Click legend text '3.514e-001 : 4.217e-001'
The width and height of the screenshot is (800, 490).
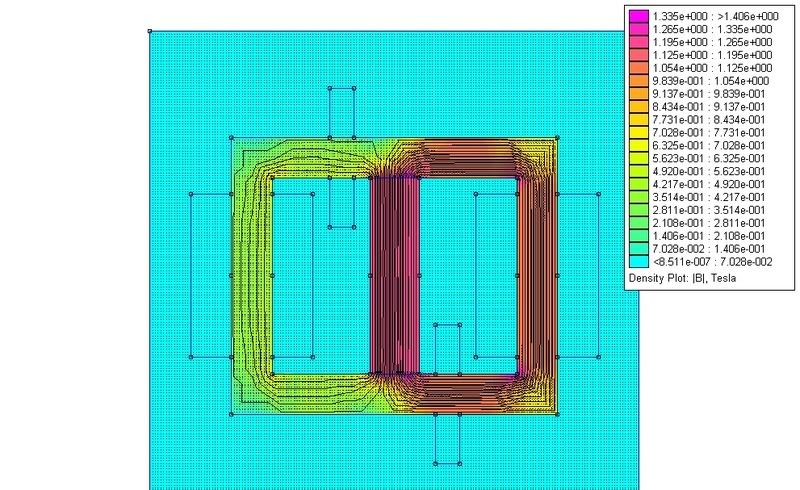coord(709,198)
